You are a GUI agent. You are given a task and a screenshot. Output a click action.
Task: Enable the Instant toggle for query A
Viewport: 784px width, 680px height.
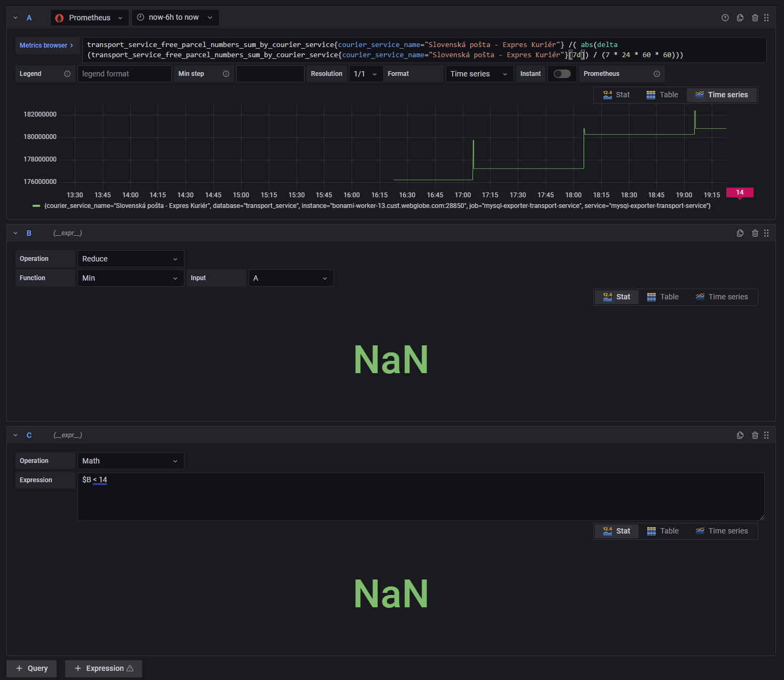pyautogui.click(x=562, y=74)
